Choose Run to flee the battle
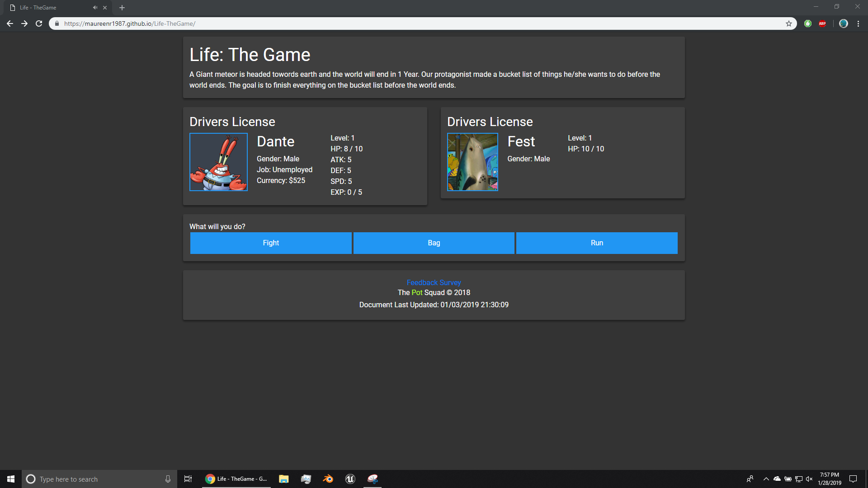868x488 pixels. pos(597,243)
